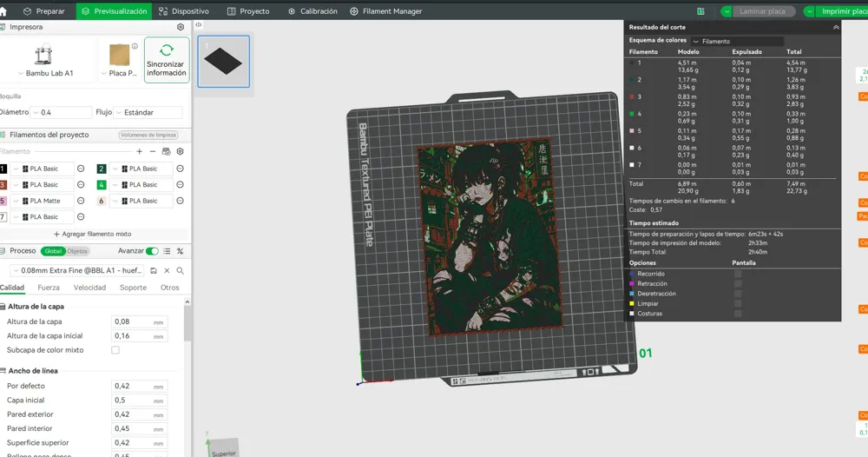Switch process scope to Global
The height and width of the screenshot is (457, 868).
pyautogui.click(x=53, y=251)
